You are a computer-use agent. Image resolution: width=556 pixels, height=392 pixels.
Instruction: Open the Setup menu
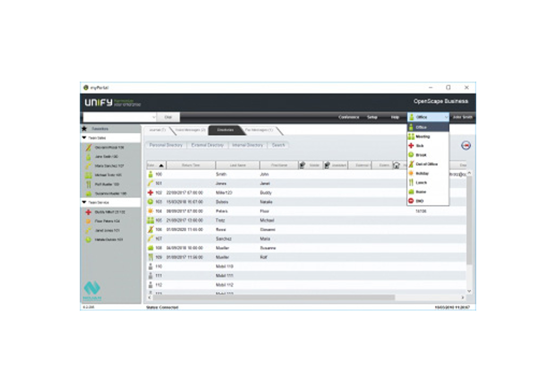click(372, 117)
